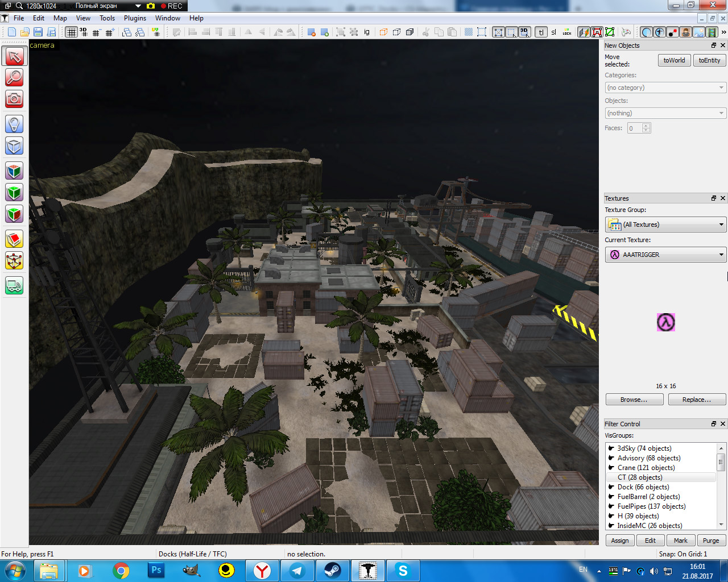The height and width of the screenshot is (582, 728).
Task: Toggle the 3D grid display button
Action: 84,32
